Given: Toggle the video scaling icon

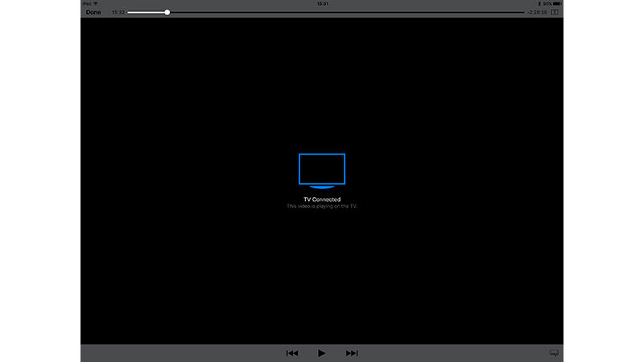Looking at the screenshot, I should (555, 12).
